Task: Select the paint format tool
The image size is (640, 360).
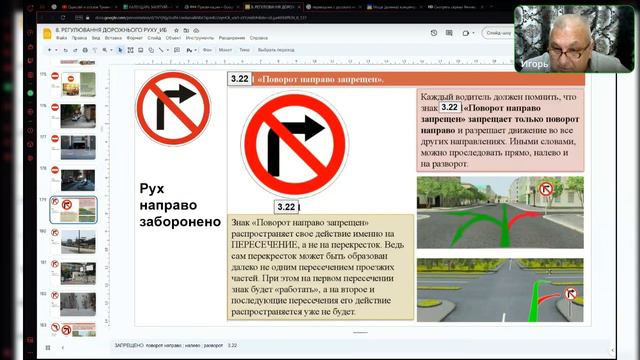Action: pos(95,50)
